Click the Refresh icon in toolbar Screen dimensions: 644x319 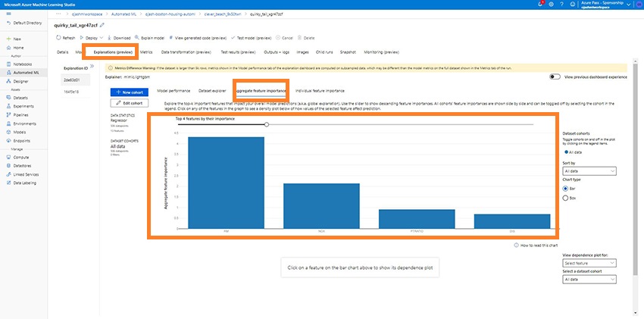(58, 38)
